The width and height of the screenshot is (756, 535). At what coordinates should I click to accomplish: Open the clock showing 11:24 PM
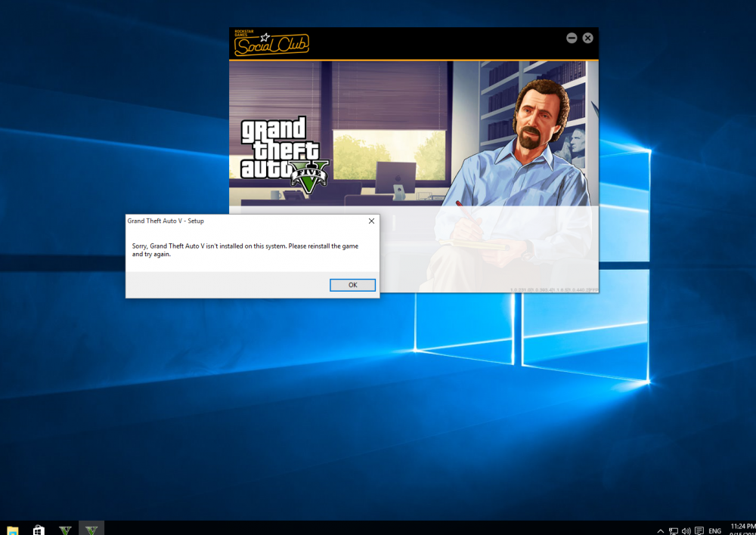[742, 528]
